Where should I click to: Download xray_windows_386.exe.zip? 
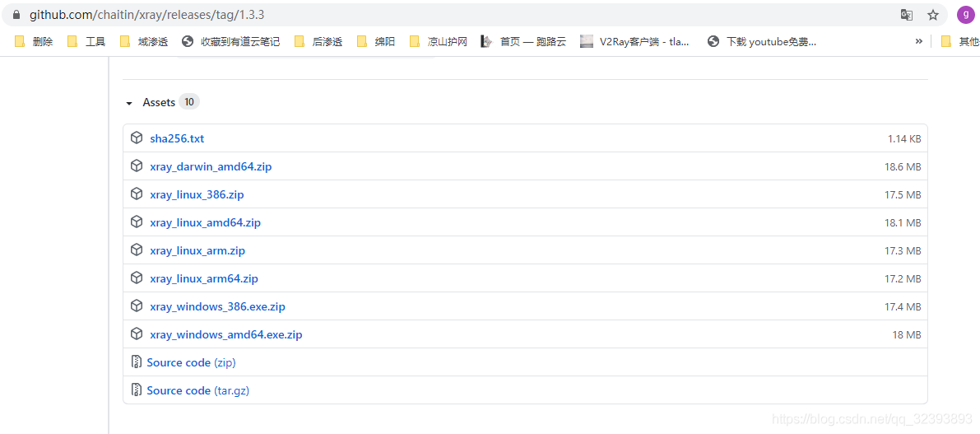(x=217, y=306)
